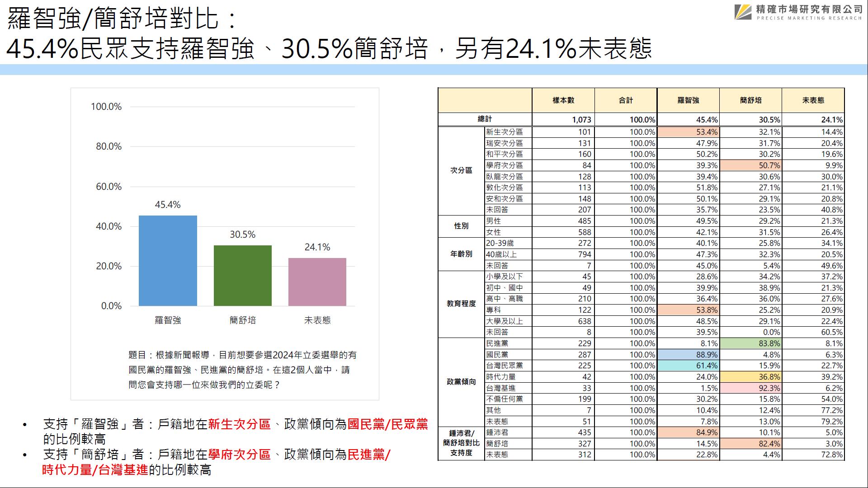Click the yellow highlighted 36.8% cell
Image resolution: width=868 pixels, height=488 pixels.
pyautogui.click(x=750, y=377)
